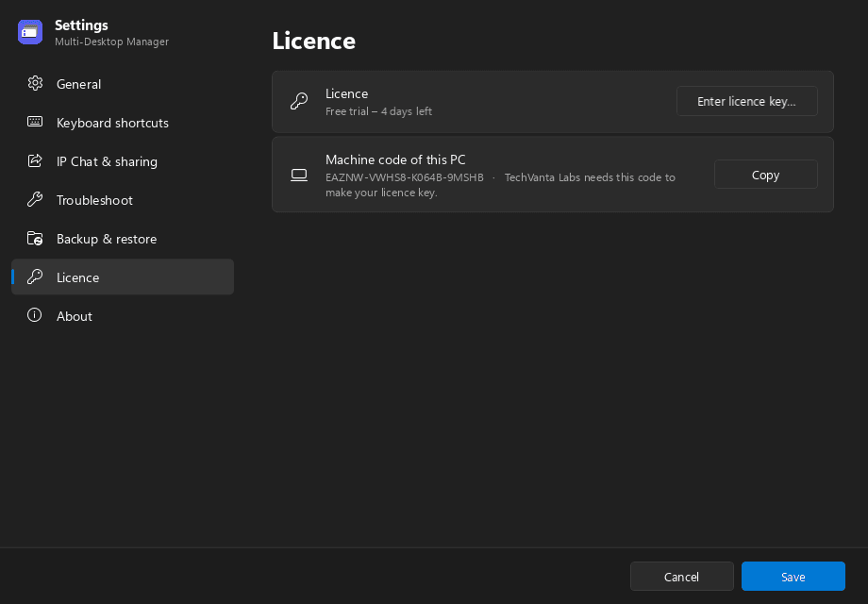
Task: Click the 'Licence' label in first card
Action: (x=346, y=93)
